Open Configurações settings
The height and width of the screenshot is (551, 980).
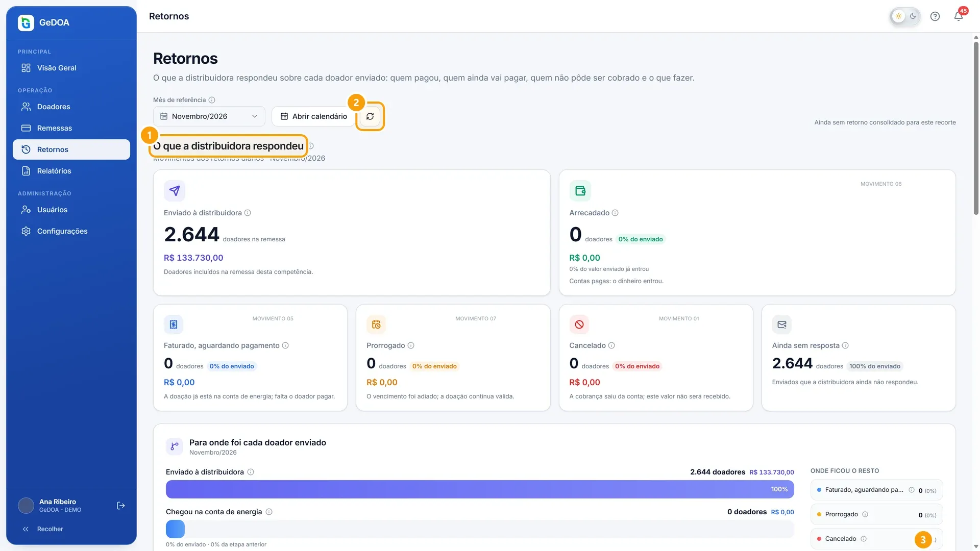(71, 231)
